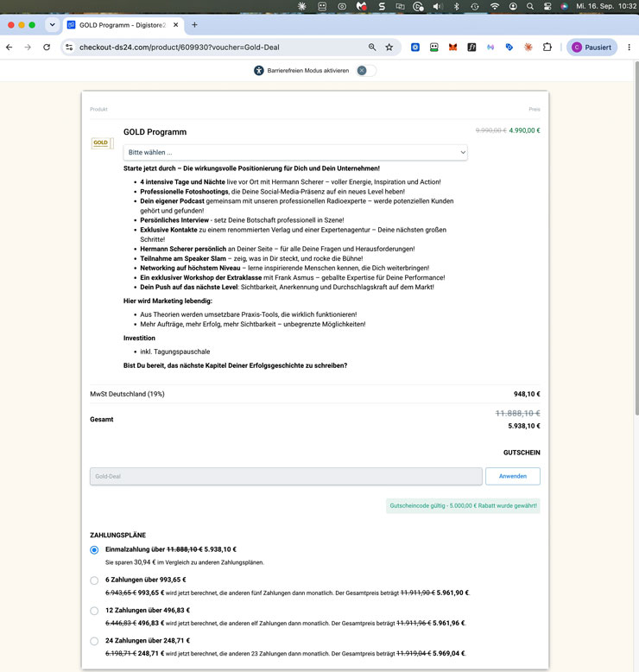Open the Bitte wählen dropdown
Screen dimensions: 639x672
295,152
